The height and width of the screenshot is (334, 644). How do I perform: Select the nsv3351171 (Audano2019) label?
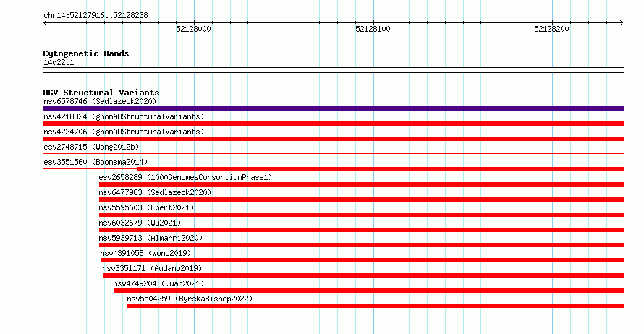tap(152, 268)
